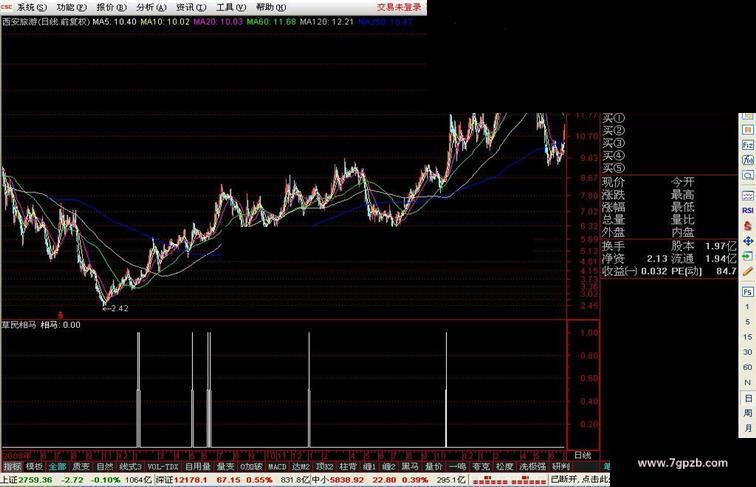
Task: Click the red dollar sign icon
Action: [747, 225]
